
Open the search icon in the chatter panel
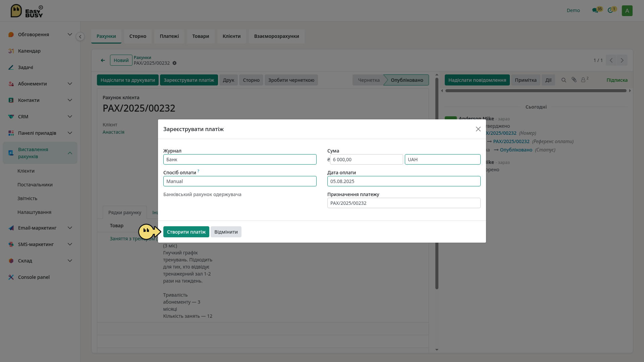(564, 80)
